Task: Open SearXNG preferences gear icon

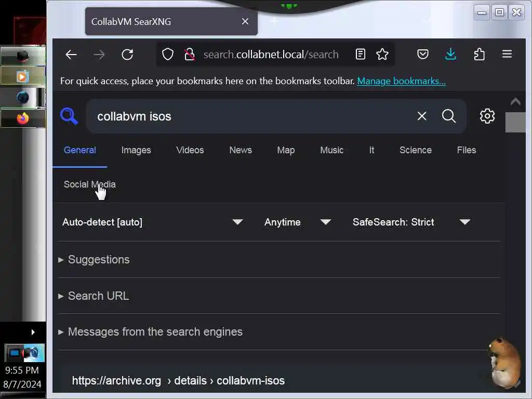Action: coord(487,116)
